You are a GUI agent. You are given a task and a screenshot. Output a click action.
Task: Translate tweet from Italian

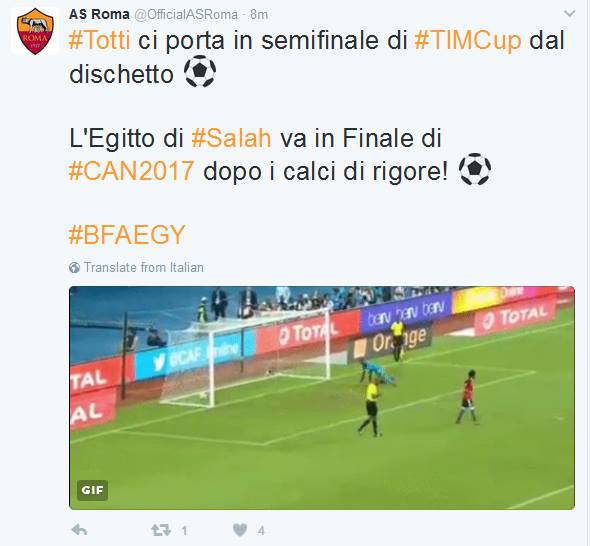pos(143,268)
